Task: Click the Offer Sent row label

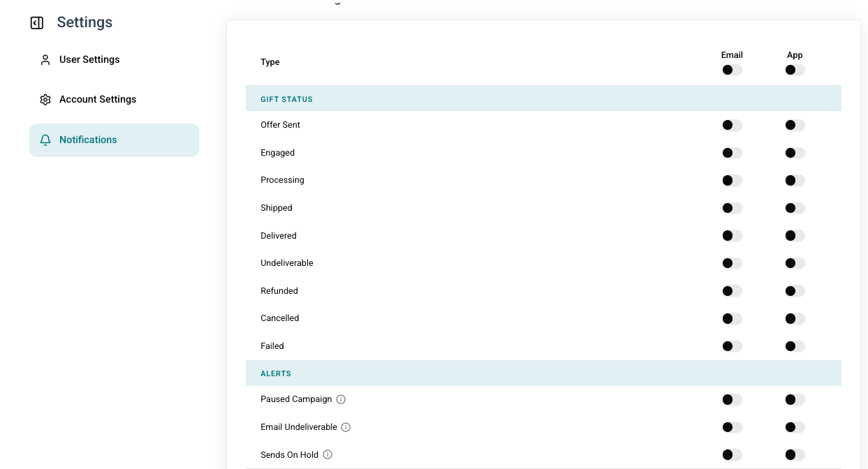Action: tap(280, 125)
